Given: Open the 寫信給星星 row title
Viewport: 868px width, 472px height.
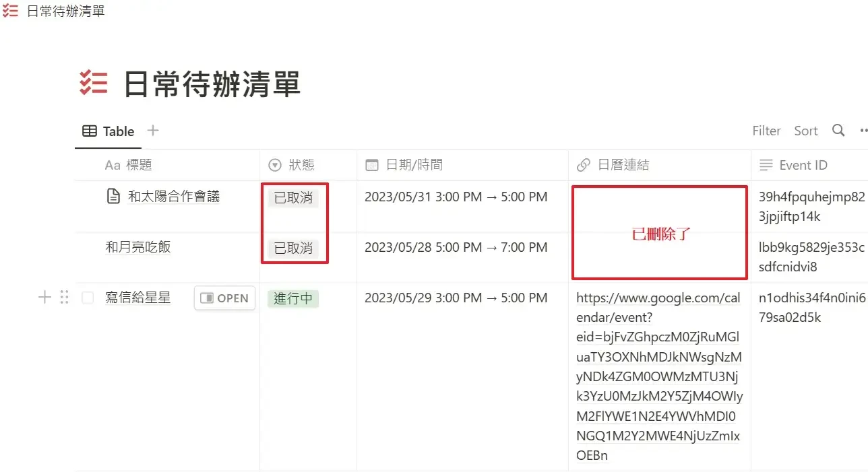Looking at the screenshot, I should click(x=138, y=298).
